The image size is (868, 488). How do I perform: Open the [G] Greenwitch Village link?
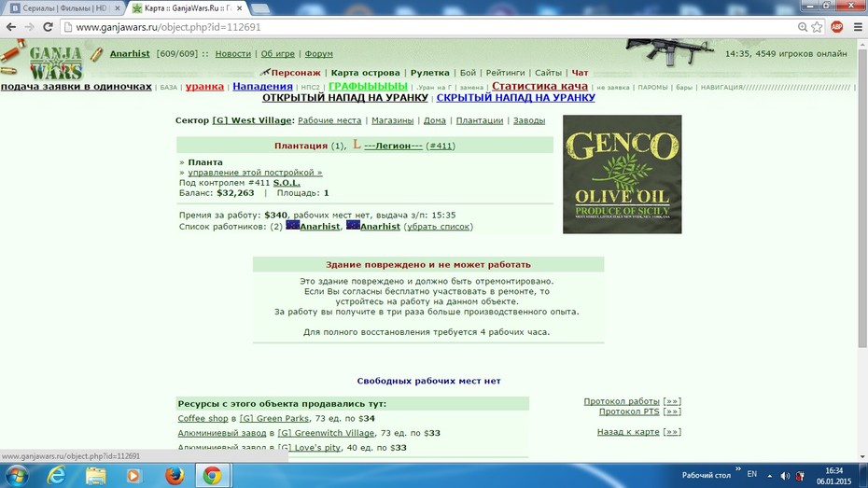[x=326, y=433]
